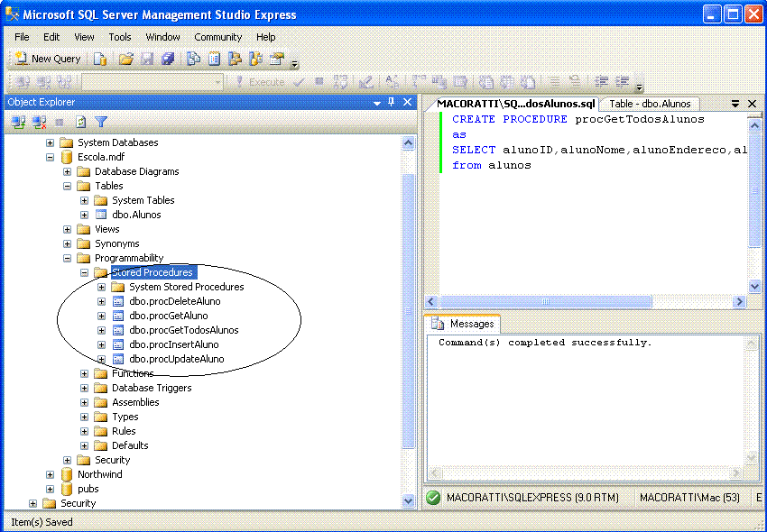Click the New Query toolbar button

[x=48, y=59]
